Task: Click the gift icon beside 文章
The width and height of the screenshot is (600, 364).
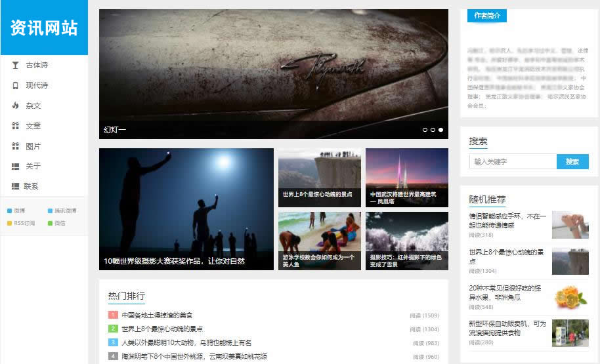Action: (x=15, y=126)
